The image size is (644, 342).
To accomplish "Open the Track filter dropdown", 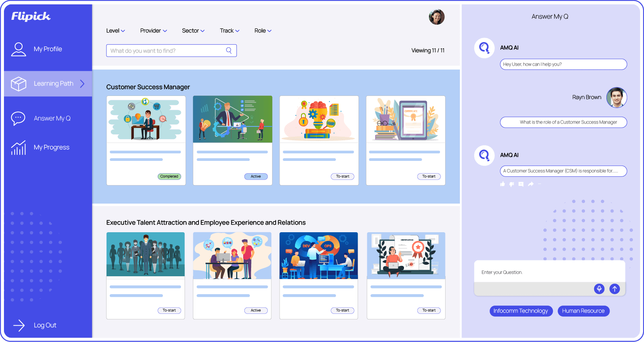I will [229, 31].
